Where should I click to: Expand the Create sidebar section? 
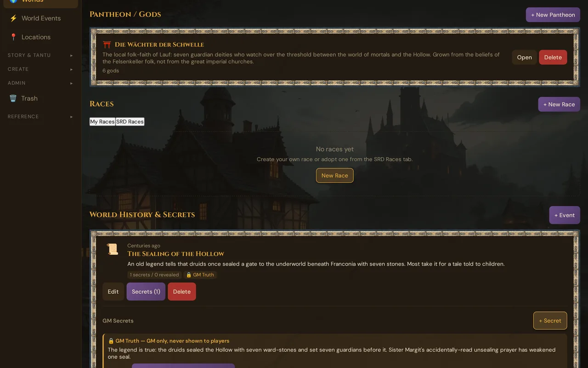point(40,69)
